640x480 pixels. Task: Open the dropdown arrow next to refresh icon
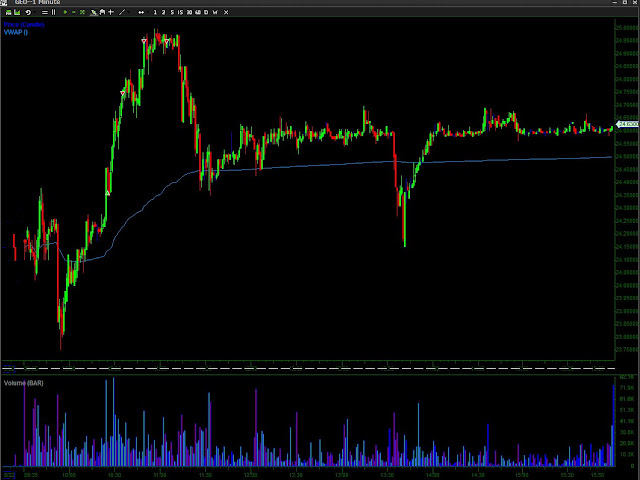tap(35, 12)
